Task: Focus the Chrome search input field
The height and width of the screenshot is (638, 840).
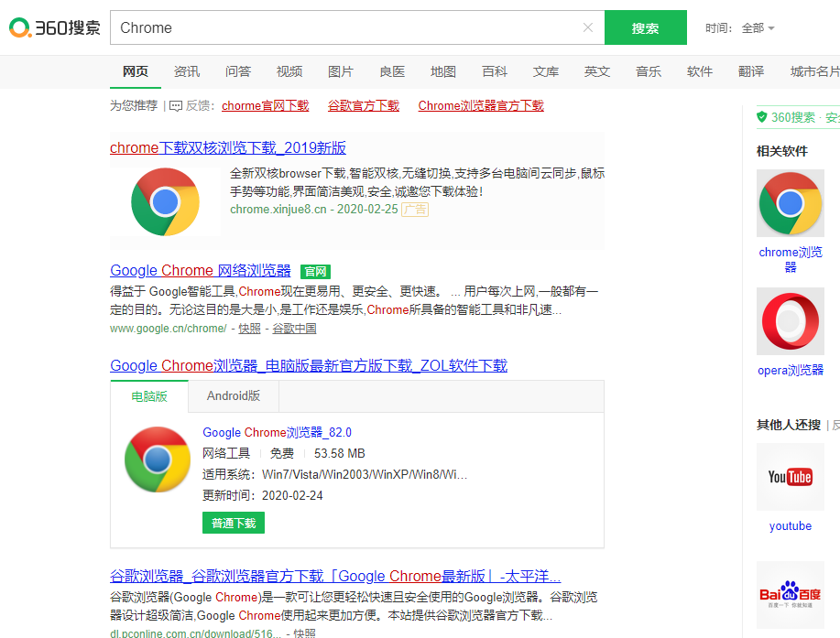Action: point(348,27)
